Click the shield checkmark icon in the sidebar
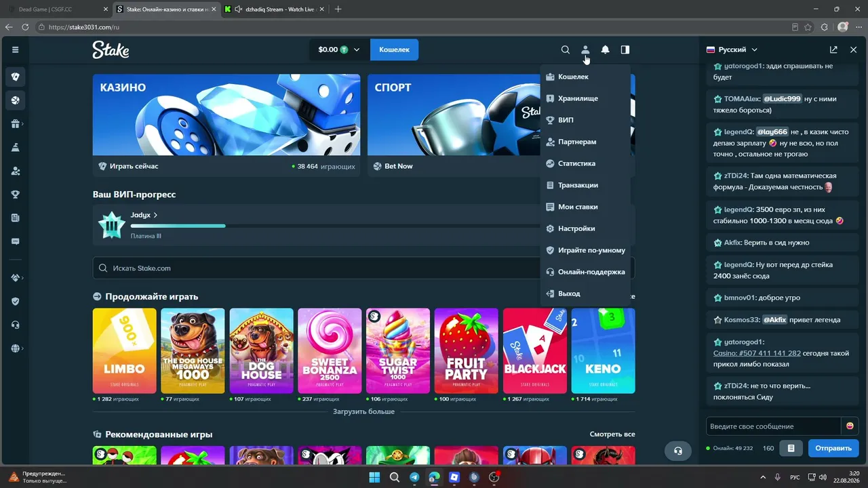 (15, 302)
